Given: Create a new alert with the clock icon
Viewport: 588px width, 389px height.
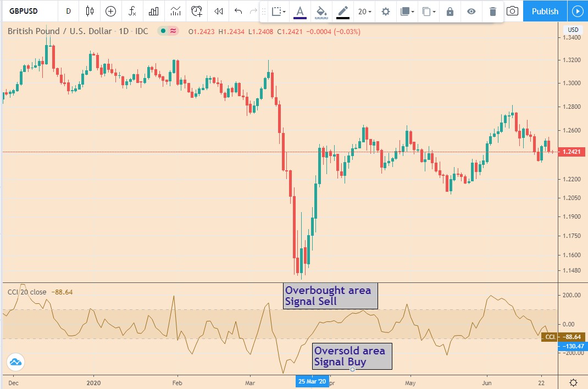Looking at the screenshot, I should pos(196,11).
